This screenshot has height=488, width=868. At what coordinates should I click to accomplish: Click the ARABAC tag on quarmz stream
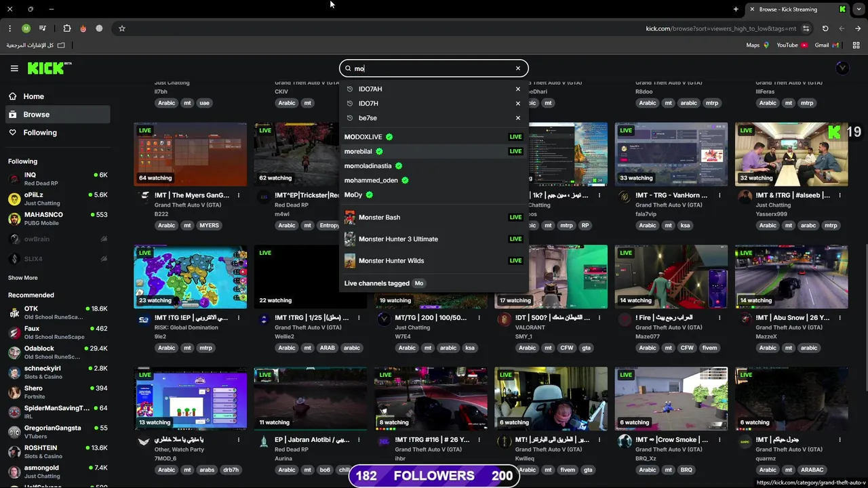point(812,470)
